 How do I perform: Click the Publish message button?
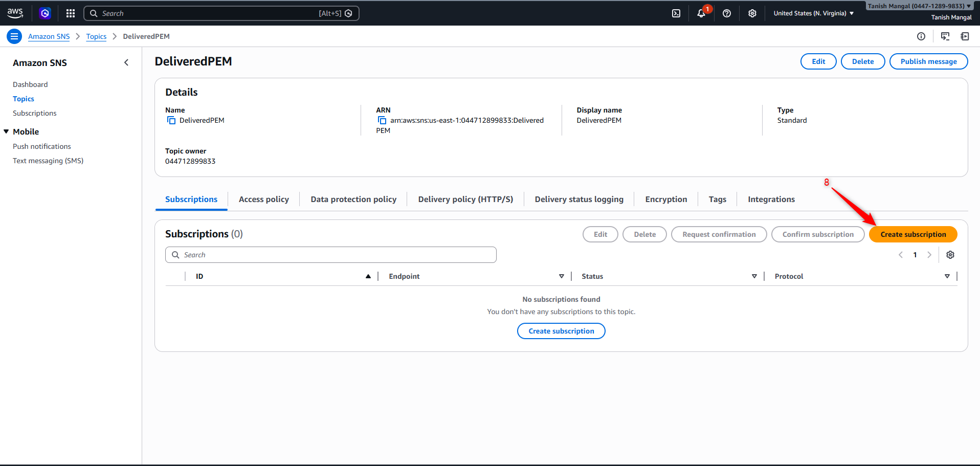[928, 61]
